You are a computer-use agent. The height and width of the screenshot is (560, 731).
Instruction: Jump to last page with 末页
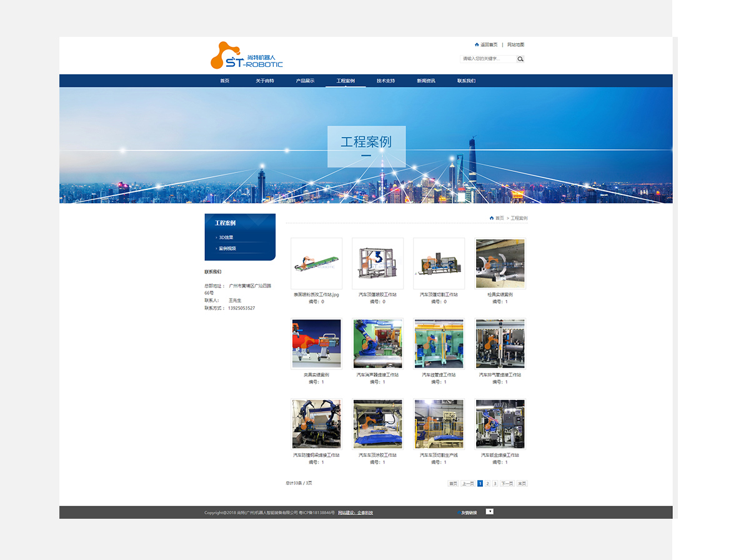click(x=522, y=484)
